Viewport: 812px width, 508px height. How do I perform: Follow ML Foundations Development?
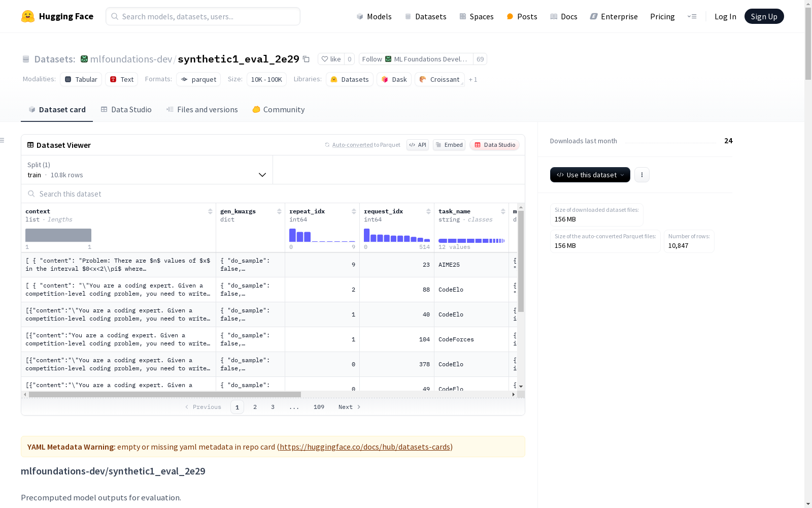(416, 59)
